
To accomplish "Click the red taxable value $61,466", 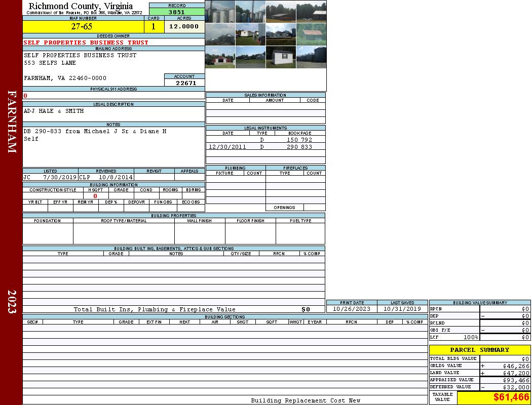I will tap(511, 397).
